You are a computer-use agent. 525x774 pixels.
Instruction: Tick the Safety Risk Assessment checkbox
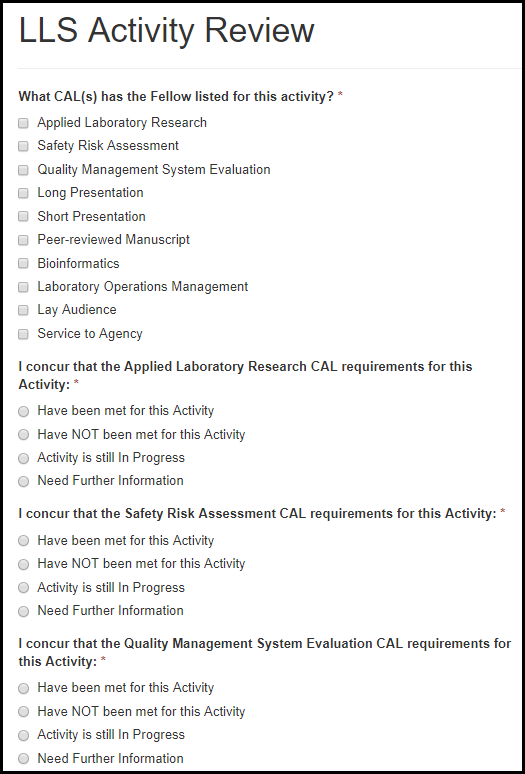(x=23, y=147)
